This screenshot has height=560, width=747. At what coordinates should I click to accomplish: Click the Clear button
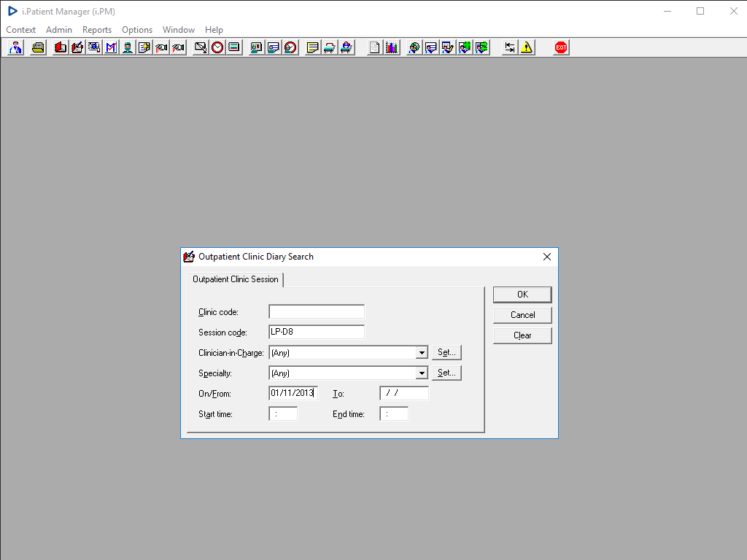click(x=522, y=335)
